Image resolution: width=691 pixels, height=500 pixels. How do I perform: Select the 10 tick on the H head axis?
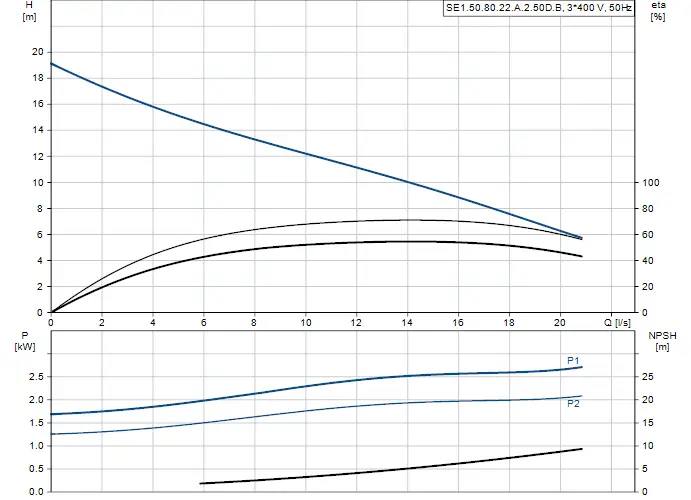(38, 182)
